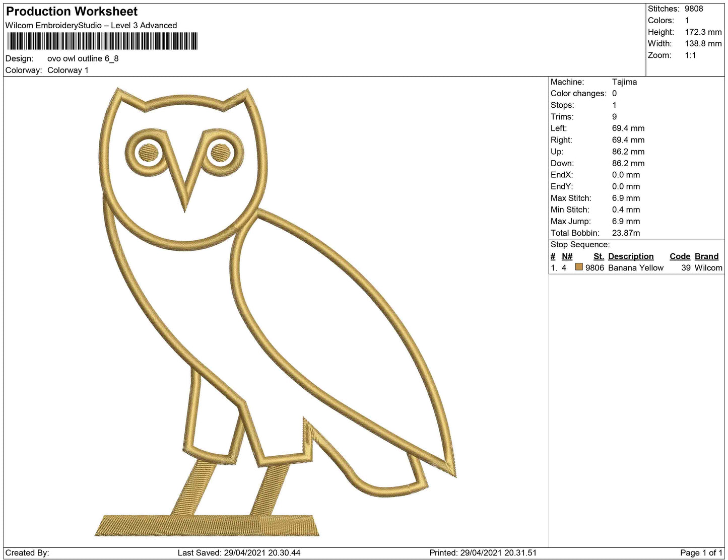Select the "Banana Yellow" thread description
This screenshot has height=560, width=728.
point(636,267)
